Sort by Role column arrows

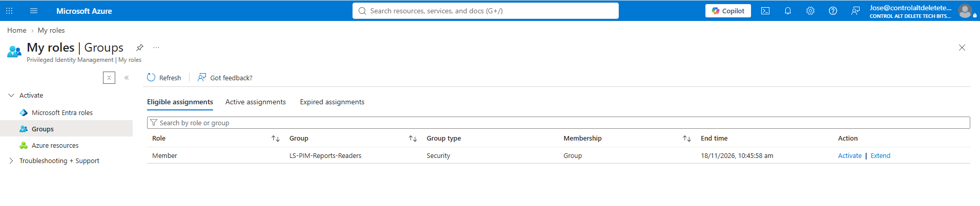point(276,139)
